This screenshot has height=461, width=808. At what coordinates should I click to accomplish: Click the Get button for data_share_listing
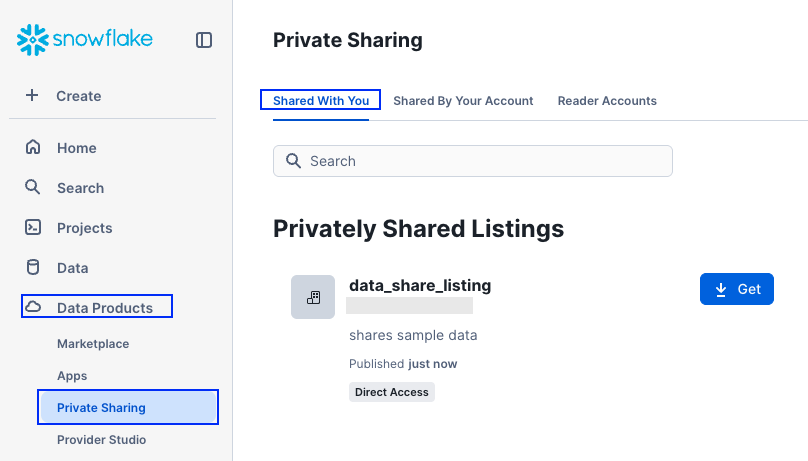(x=736, y=289)
